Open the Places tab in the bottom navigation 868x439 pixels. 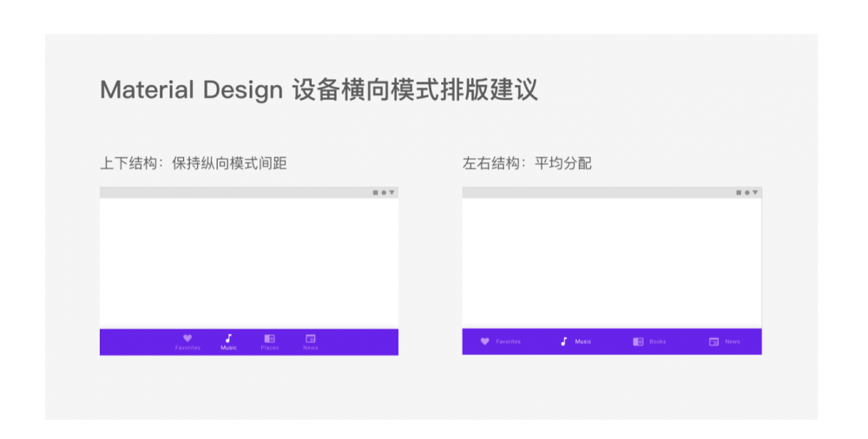(x=270, y=342)
